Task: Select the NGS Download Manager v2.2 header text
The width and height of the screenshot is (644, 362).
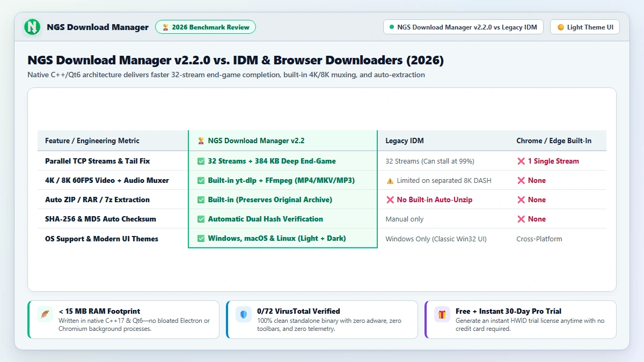Action: pos(256,141)
